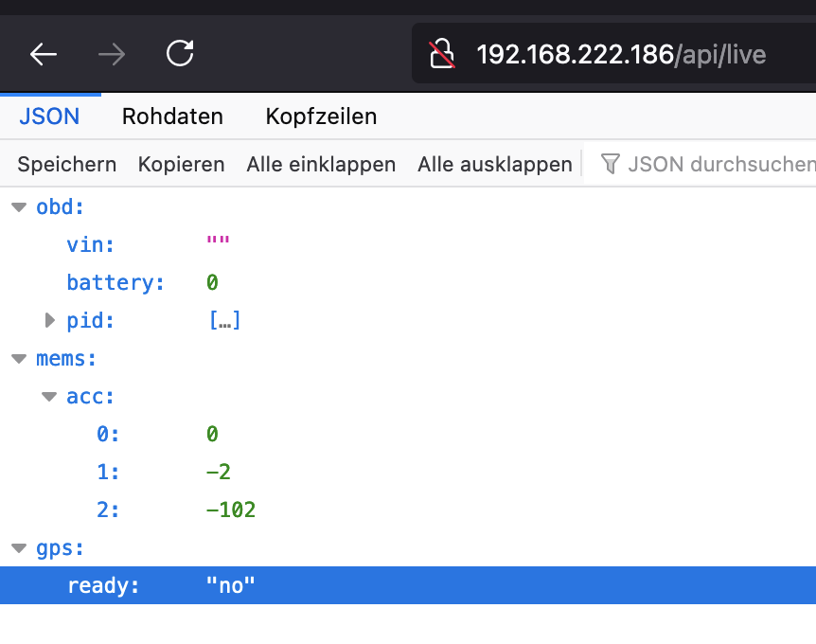
Task: Collapse all nodes with Alle einklappen
Action: (321, 164)
